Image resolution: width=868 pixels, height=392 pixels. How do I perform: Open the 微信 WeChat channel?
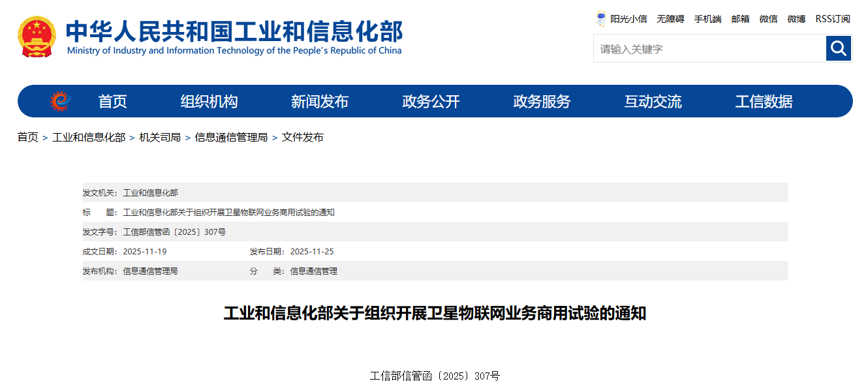(x=768, y=19)
